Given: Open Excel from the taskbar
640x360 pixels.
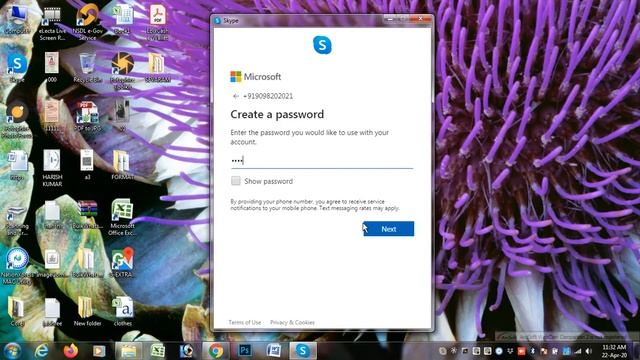Looking at the screenshot, I should [x=157, y=351].
